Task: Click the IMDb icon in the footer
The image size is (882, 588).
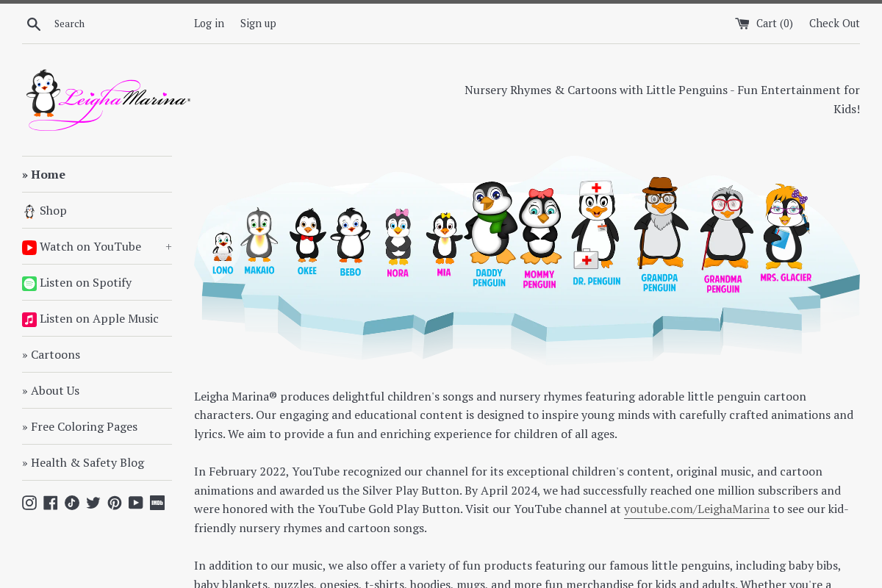Action: pos(157,502)
